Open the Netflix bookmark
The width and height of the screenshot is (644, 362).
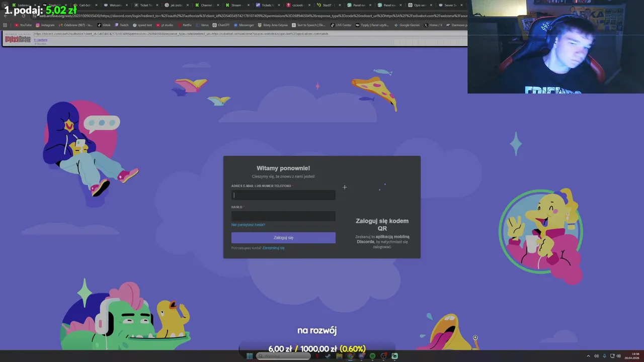185,25
